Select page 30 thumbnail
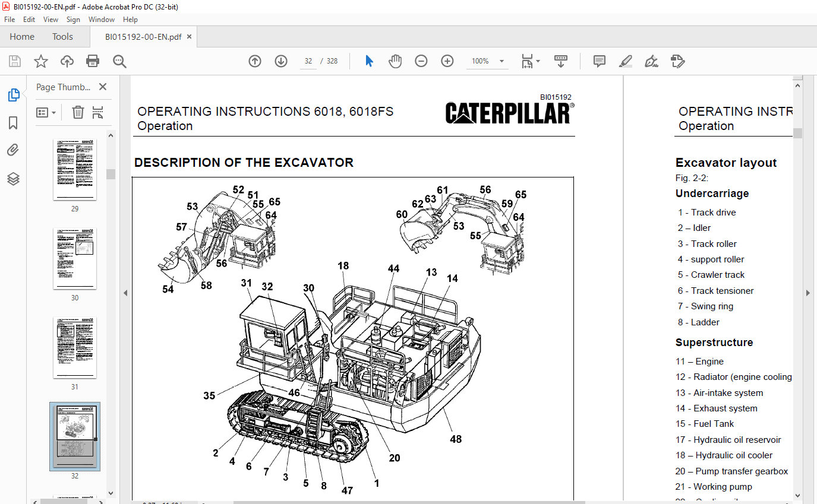 pyautogui.click(x=75, y=258)
